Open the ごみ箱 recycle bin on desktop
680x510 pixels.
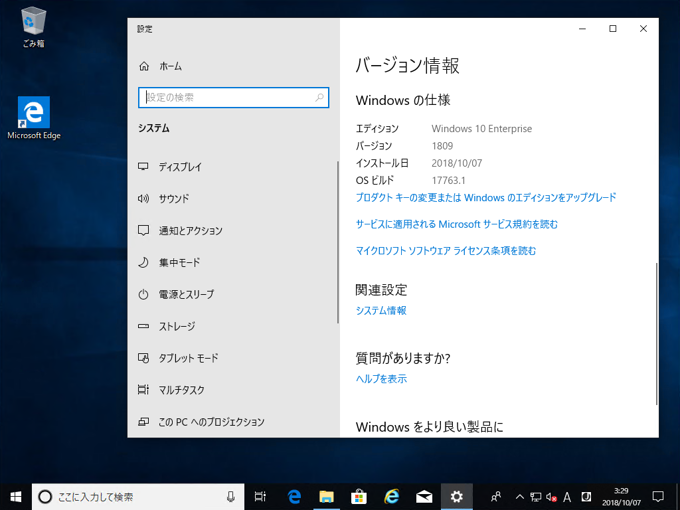pyautogui.click(x=33, y=27)
